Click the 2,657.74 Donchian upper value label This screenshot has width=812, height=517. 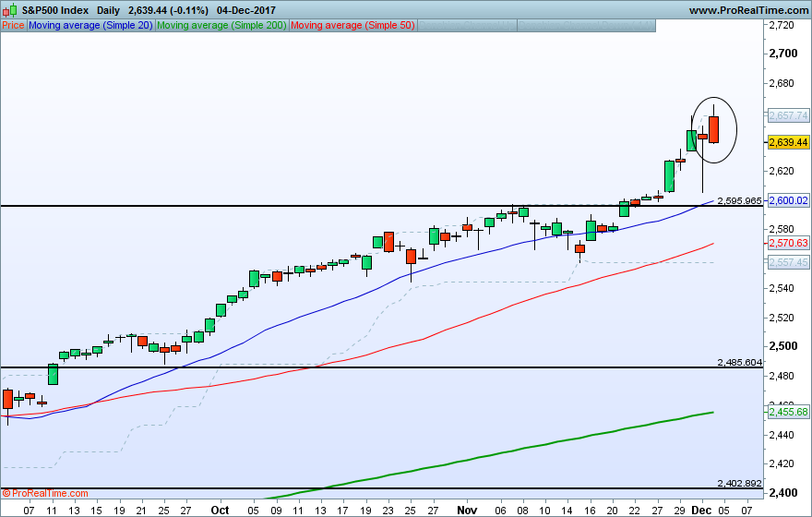788,115
